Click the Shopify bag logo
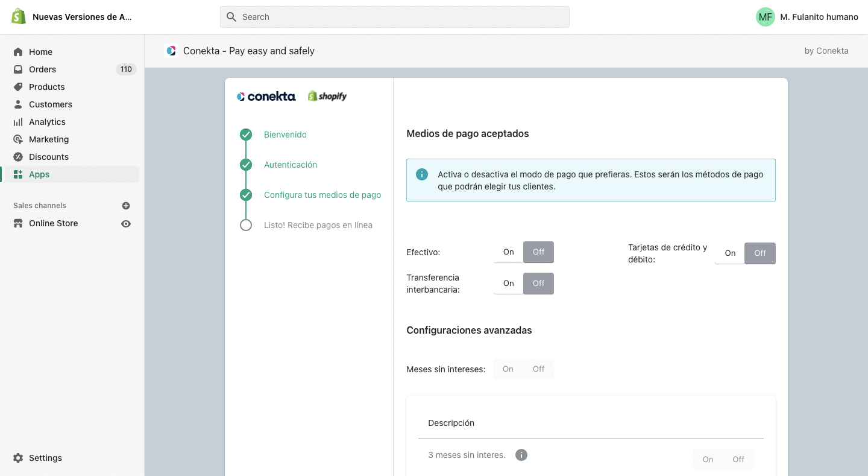Screen dimensions: 868x476 19,16
